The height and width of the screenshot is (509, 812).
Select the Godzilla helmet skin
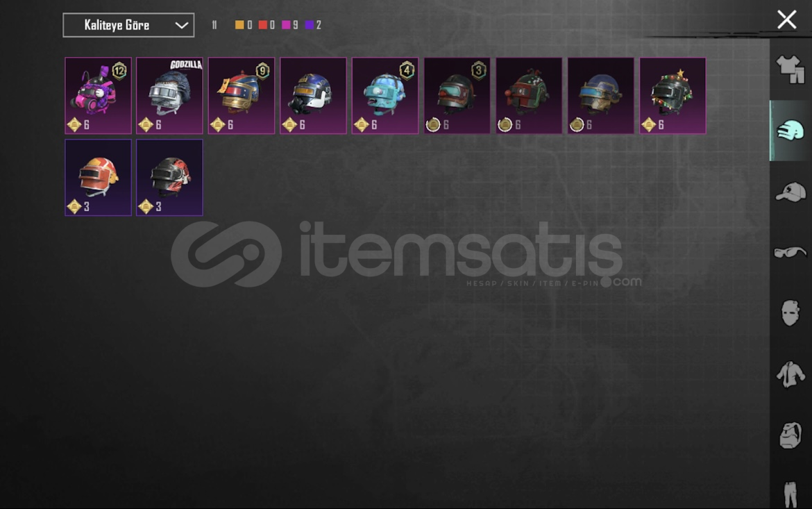point(169,95)
